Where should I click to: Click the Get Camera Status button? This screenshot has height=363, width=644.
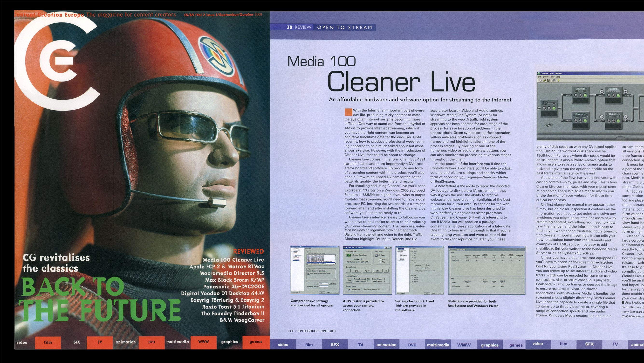click(x=354, y=290)
